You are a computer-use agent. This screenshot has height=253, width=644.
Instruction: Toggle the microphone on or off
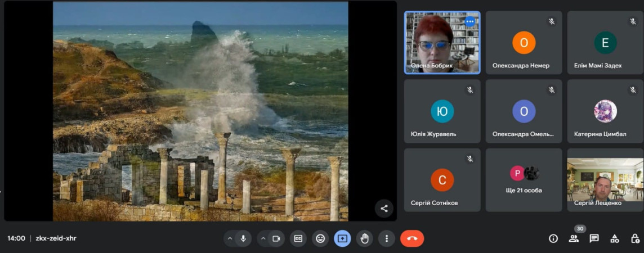243,238
